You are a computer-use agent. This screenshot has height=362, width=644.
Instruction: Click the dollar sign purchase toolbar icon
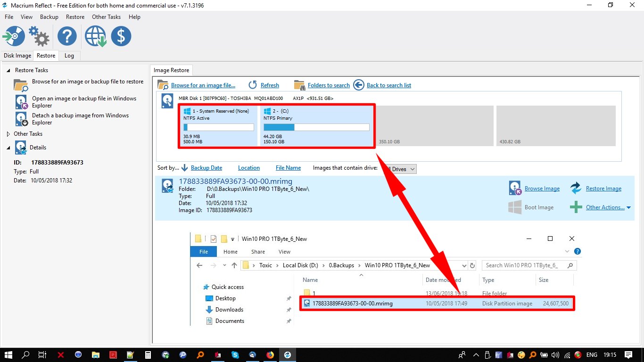(121, 36)
